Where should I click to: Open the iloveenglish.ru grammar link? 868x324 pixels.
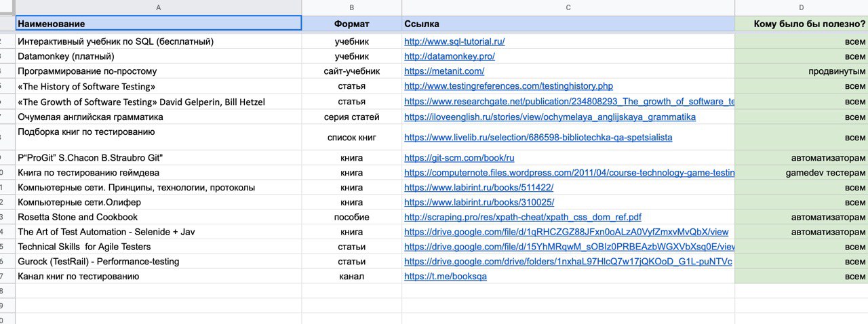pos(550,117)
